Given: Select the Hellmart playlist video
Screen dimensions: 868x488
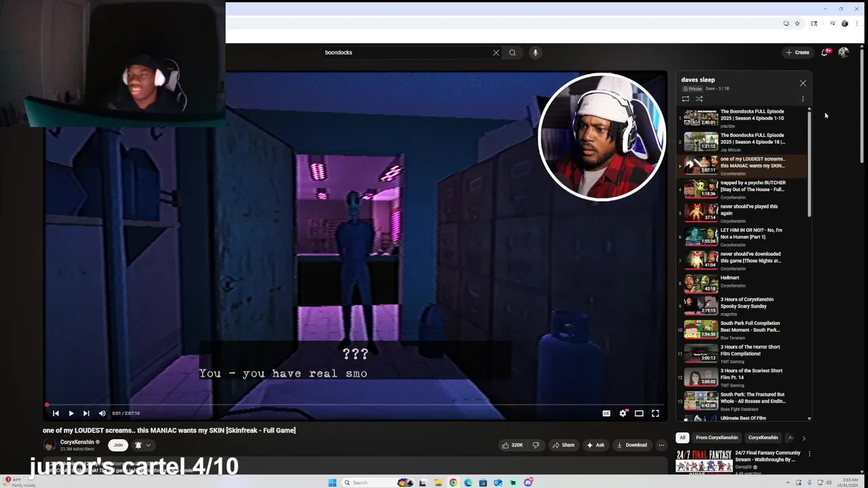Looking at the screenshot, I should pos(741,284).
